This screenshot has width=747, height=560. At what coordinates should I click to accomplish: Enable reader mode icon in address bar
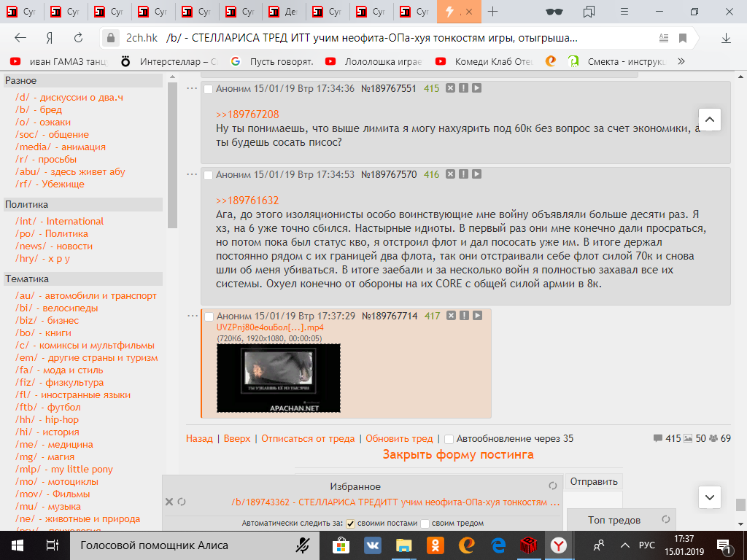[664, 38]
